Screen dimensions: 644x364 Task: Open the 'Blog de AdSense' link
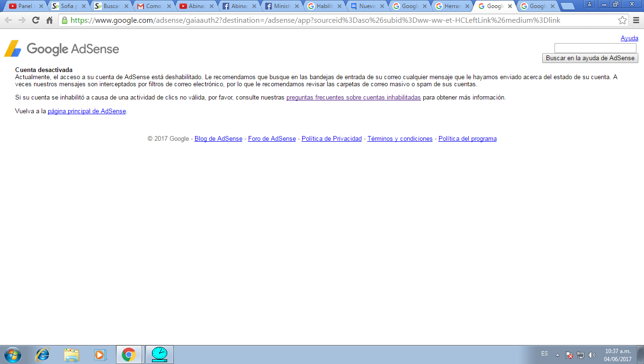click(218, 139)
